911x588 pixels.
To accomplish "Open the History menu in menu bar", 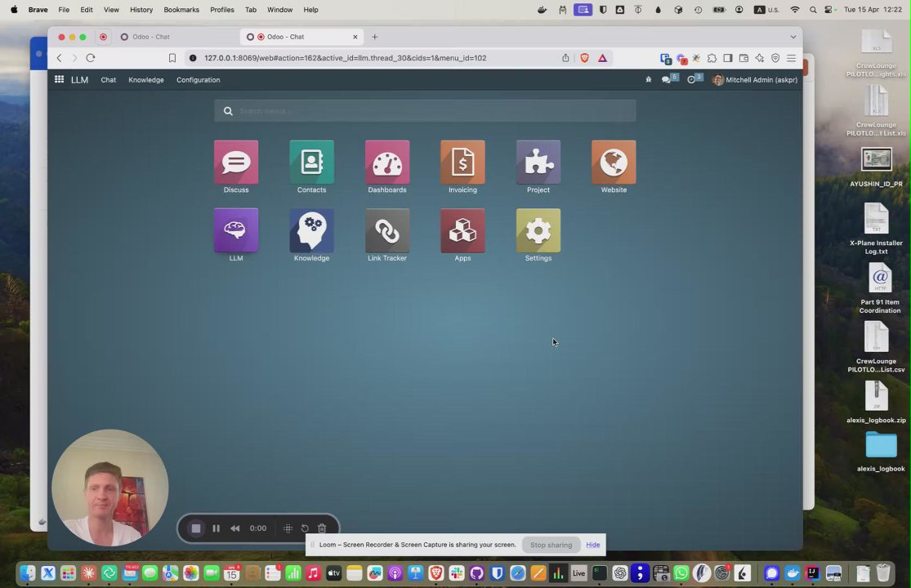I will 141,9.
